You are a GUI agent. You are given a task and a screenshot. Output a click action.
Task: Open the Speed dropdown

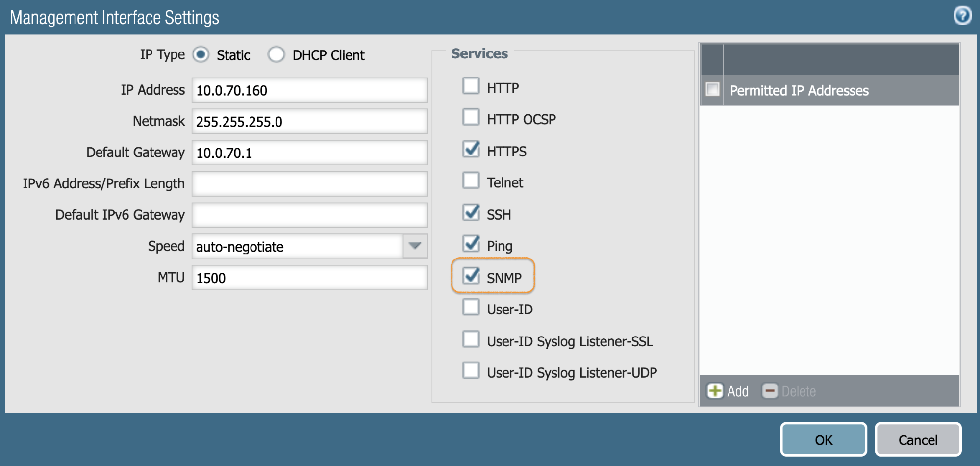coord(414,246)
